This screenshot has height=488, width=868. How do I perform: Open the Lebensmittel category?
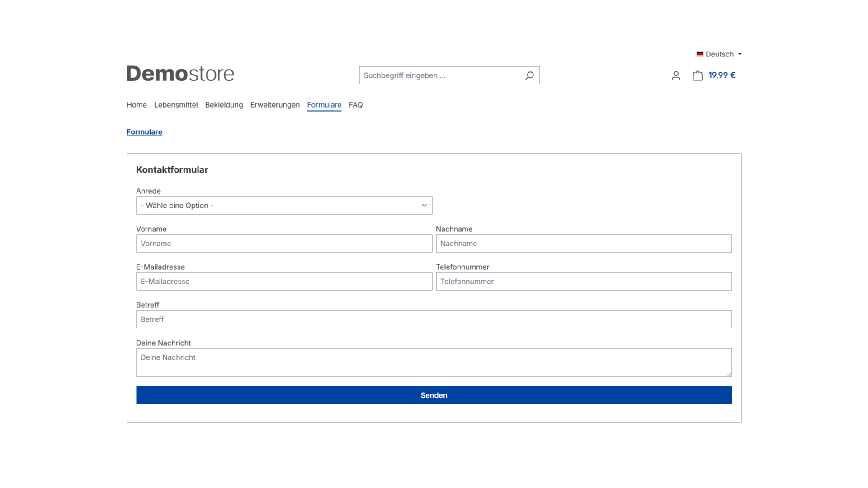pos(176,105)
